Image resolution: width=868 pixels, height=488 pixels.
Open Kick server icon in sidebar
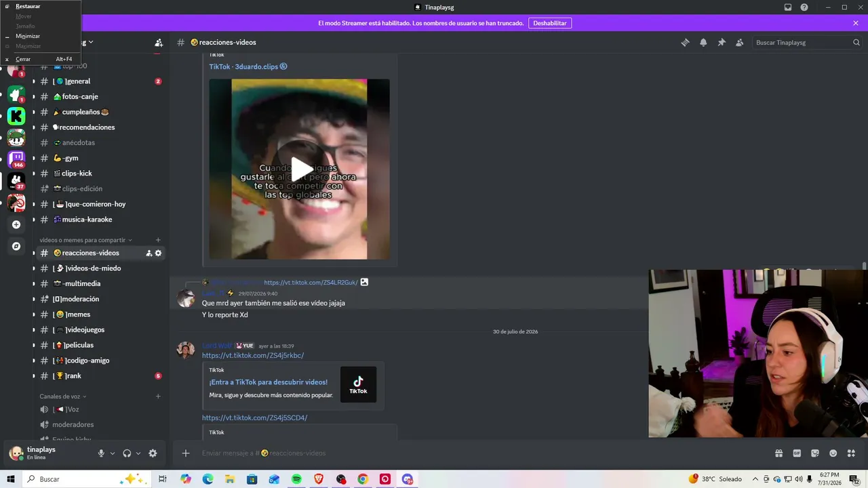16,116
